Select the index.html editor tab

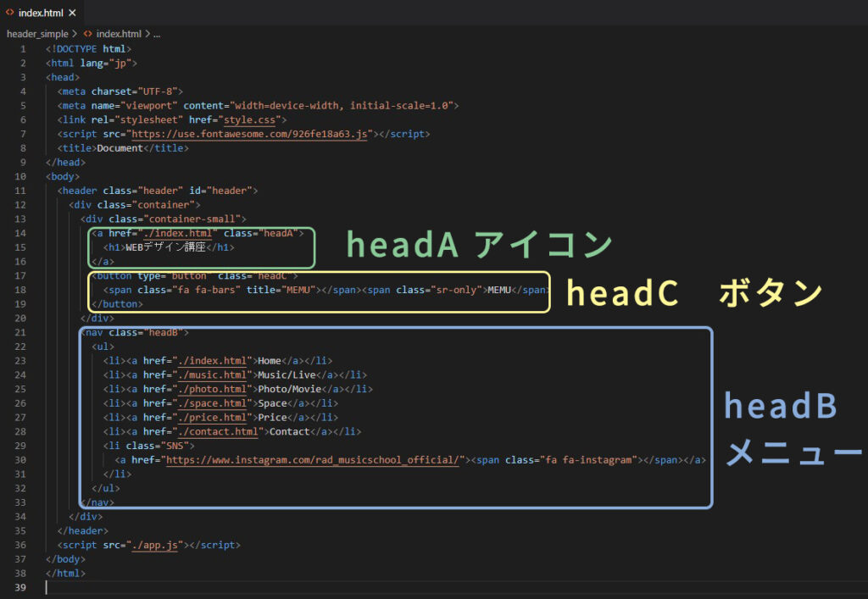pyautogui.click(x=42, y=13)
